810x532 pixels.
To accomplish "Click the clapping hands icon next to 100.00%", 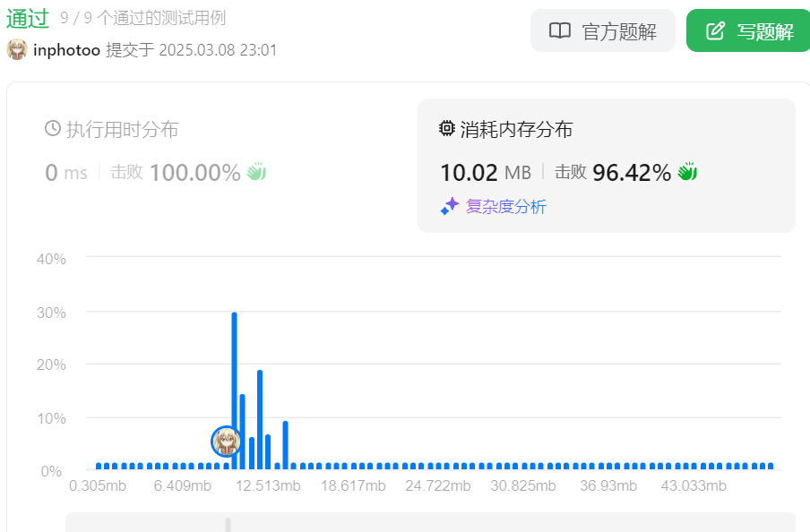I will [x=257, y=172].
